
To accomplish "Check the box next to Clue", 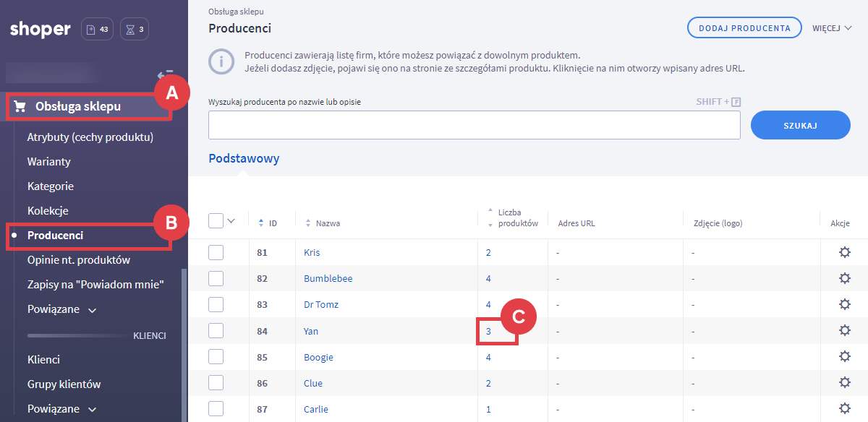I will pos(216,383).
